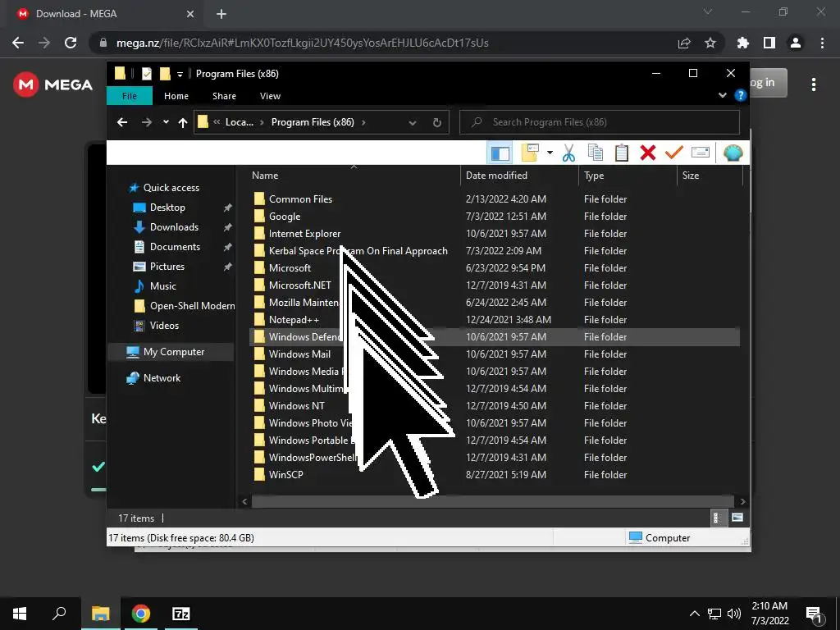The image size is (840, 630).
Task: Switch to the Home ribbon tab
Action: [x=176, y=96]
